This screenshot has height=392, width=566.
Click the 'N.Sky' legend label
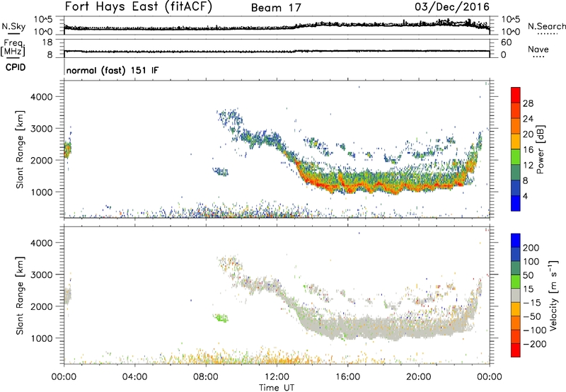coord(13,26)
